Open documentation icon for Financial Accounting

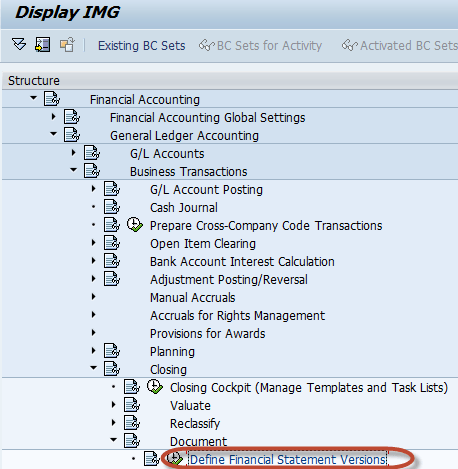tap(52, 99)
